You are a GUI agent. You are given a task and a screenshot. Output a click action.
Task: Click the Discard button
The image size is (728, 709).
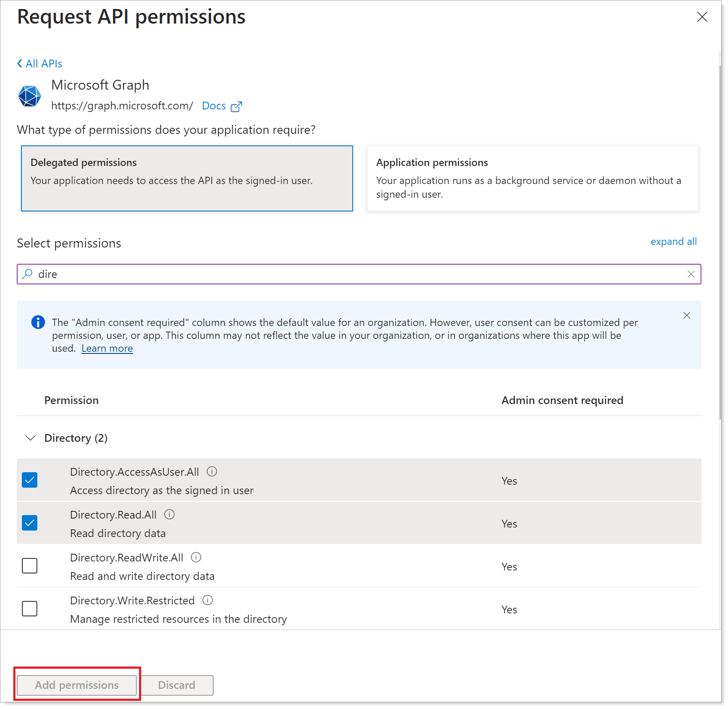177,685
